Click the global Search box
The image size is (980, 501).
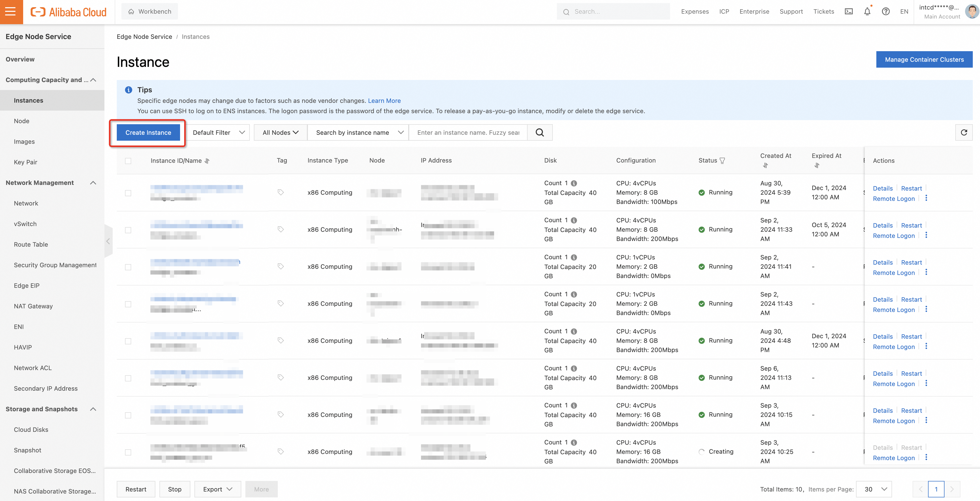(x=613, y=11)
